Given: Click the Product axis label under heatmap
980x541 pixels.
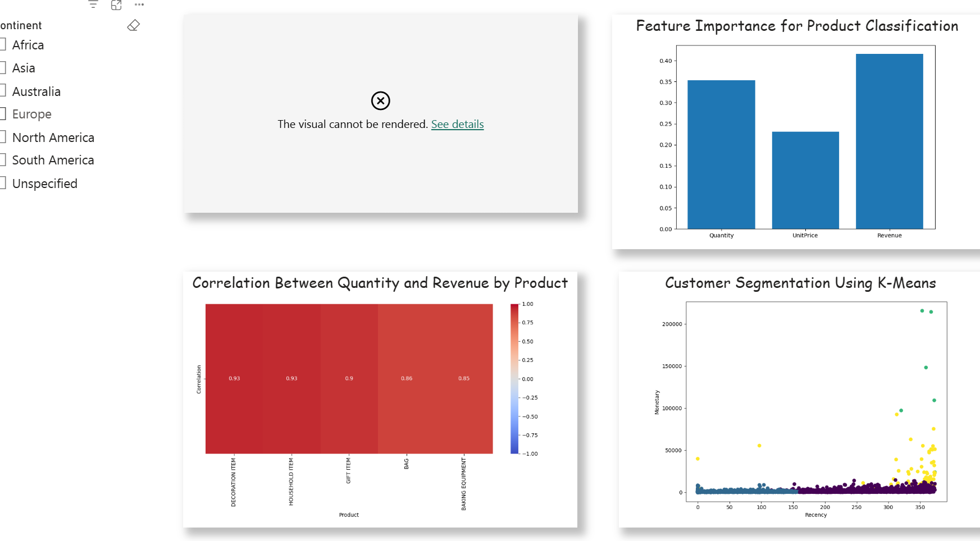Looking at the screenshot, I should click(349, 515).
